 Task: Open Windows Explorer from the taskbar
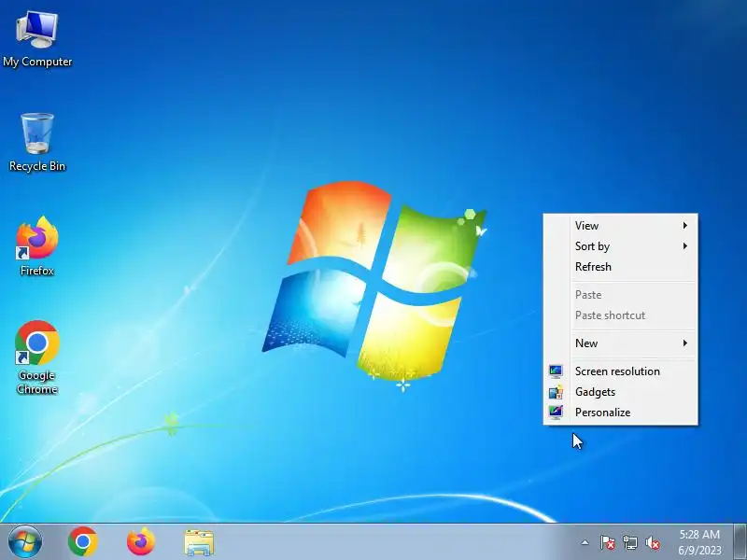(x=199, y=542)
